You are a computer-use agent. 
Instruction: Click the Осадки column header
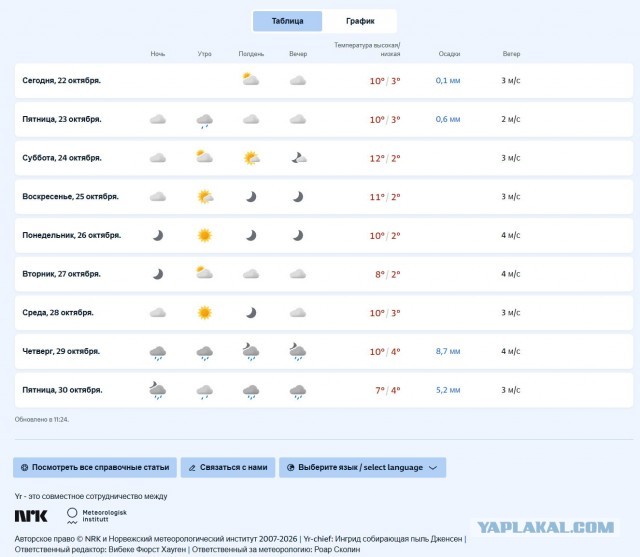449,54
